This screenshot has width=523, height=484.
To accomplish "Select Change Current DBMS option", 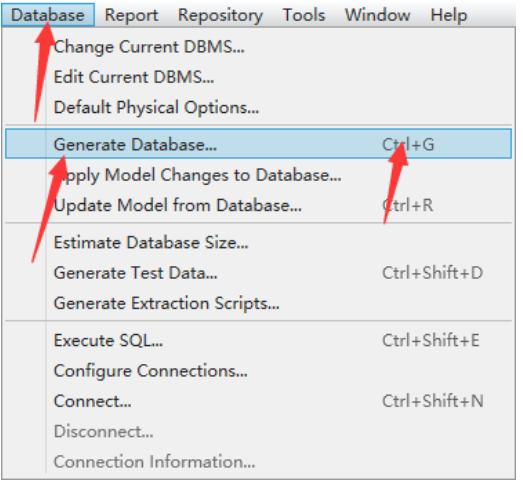I will (258, 47).
